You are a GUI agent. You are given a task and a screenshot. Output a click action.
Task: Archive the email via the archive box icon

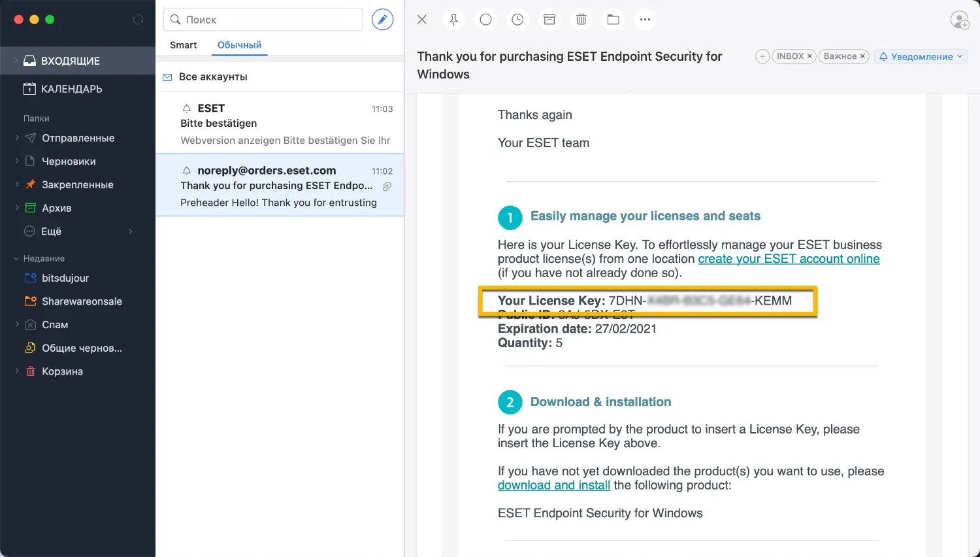point(549,20)
